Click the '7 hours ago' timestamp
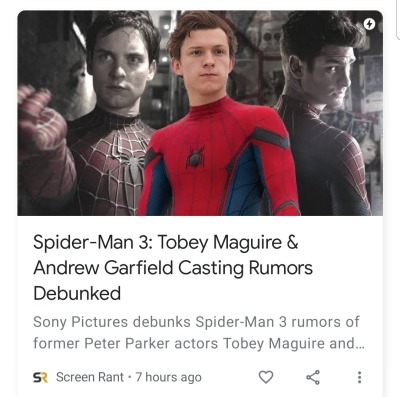Image resolution: width=400 pixels, height=397 pixels. pos(168,377)
